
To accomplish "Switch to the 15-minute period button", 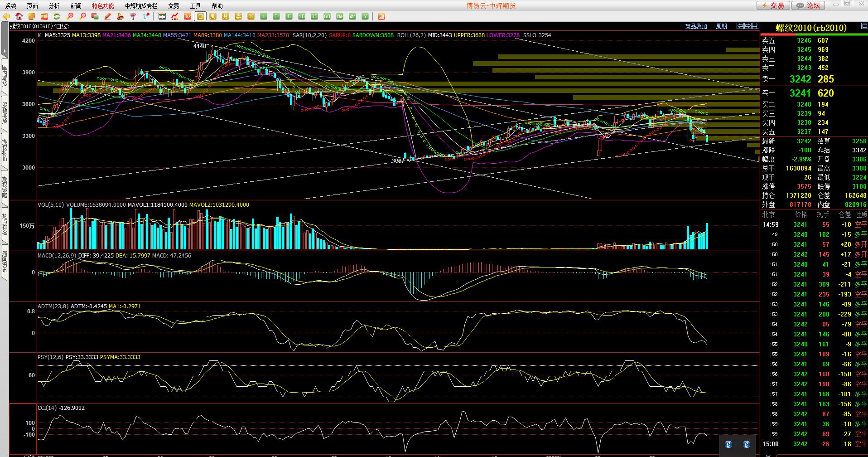I will (x=302, y=17).
